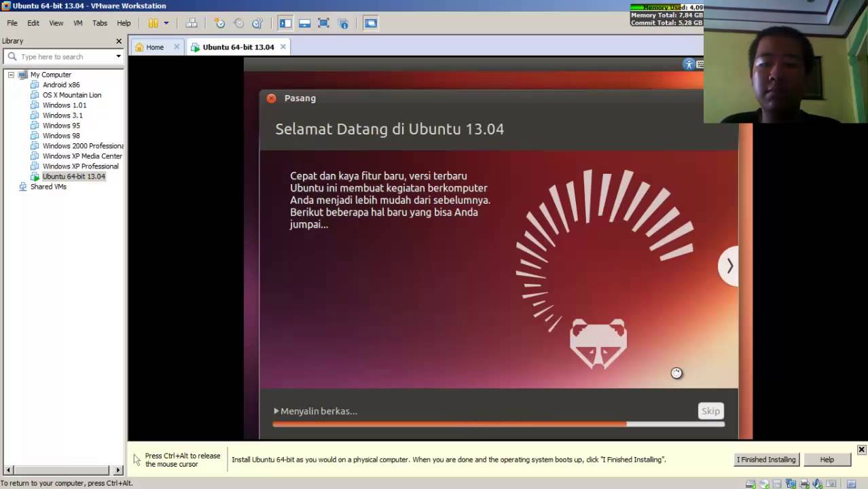
Task: Click the hard disk status icon
Action: pyautogui.click(x=751, y=484)
